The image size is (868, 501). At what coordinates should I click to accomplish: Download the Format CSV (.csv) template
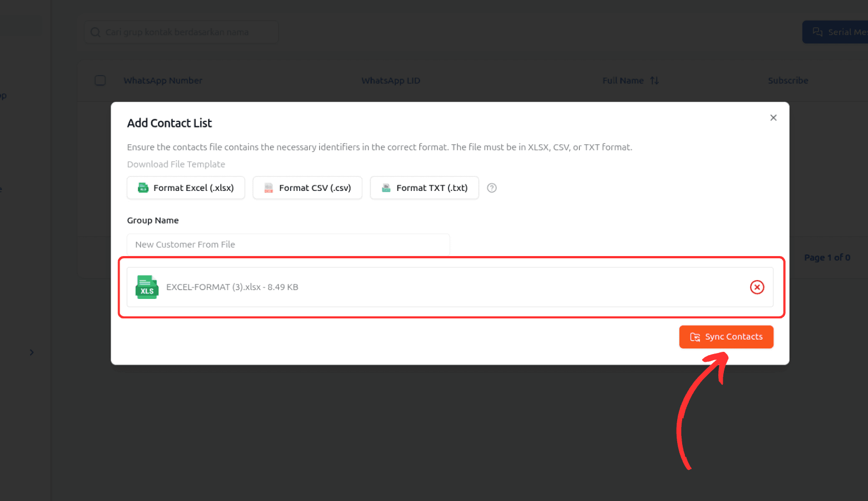[307, 188]
